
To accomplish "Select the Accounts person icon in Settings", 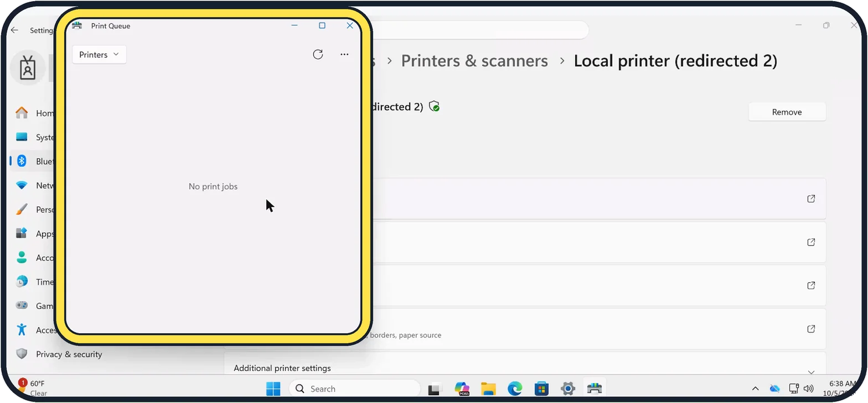I will 22,257.
